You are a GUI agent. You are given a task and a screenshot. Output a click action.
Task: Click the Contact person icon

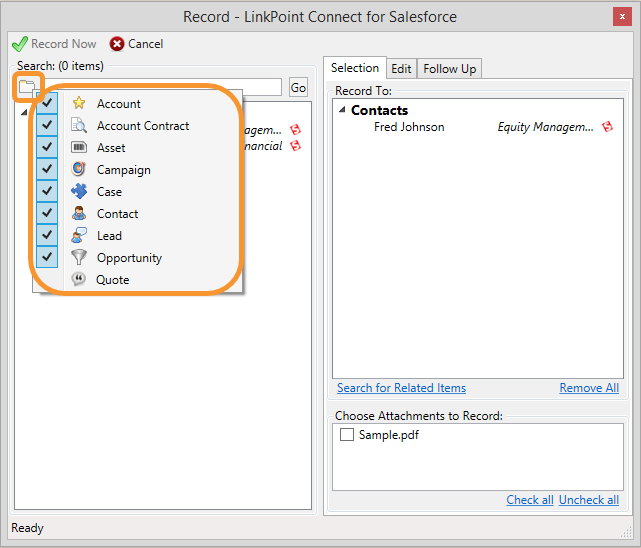78,213
